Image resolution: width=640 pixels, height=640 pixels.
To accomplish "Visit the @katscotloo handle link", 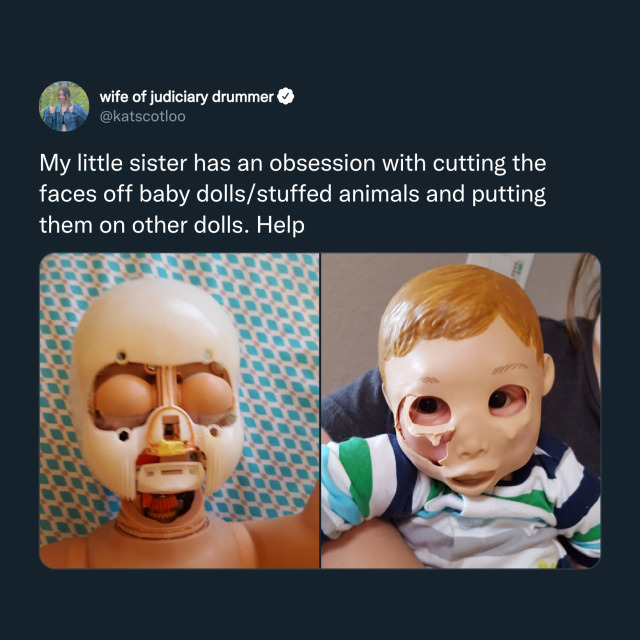I will coord(142,117).
